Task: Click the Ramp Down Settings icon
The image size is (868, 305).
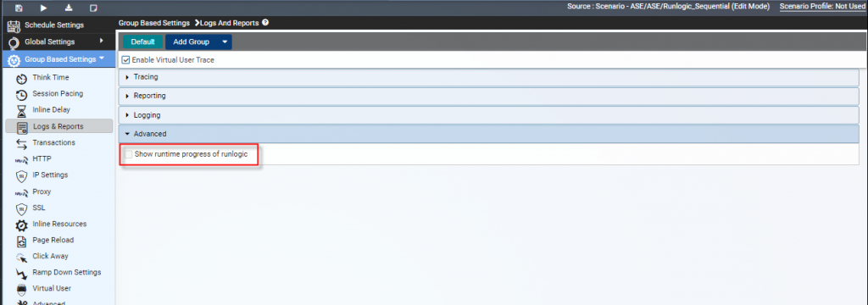Action: click(x=22, y=273)
